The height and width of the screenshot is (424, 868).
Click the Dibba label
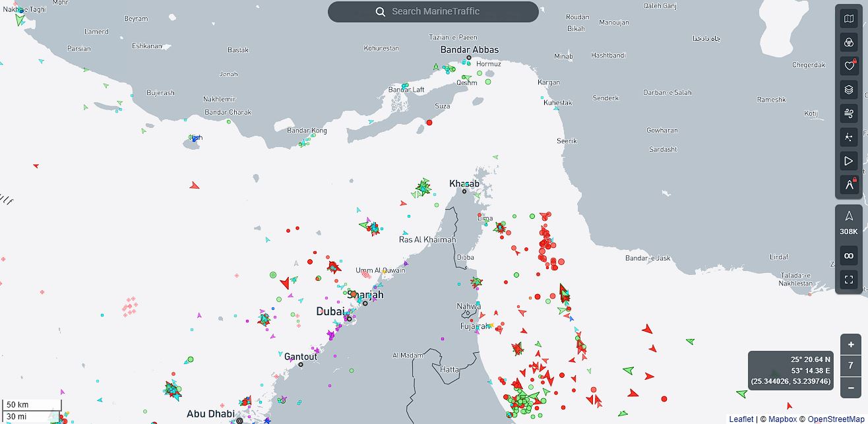465,257
